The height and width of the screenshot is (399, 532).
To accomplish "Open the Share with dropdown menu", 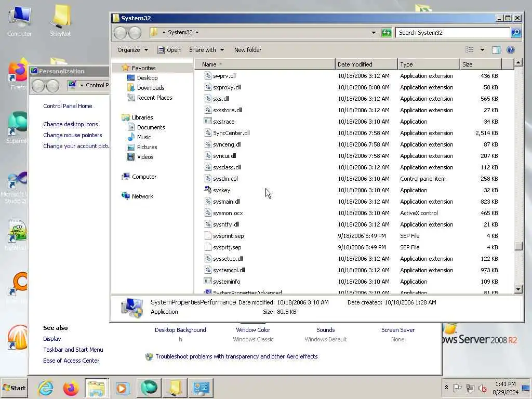I will tap(206, 50).
